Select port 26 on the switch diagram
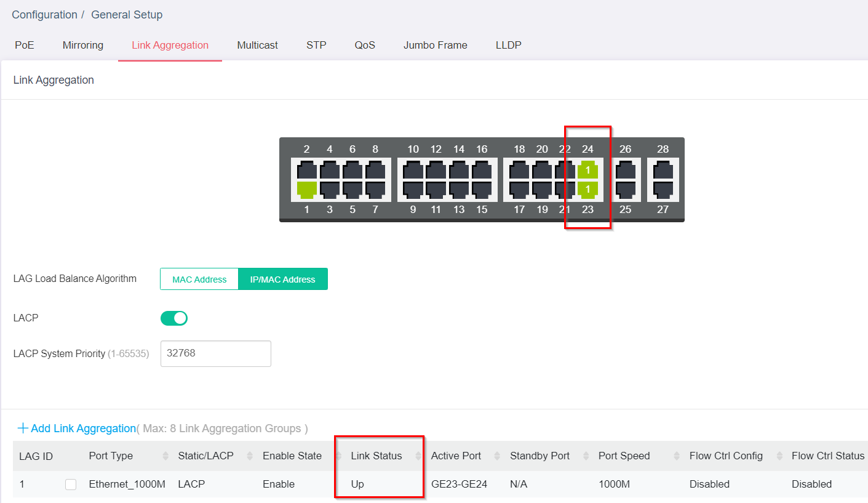The width and height of the screenshot is (868, 503). 625,169
